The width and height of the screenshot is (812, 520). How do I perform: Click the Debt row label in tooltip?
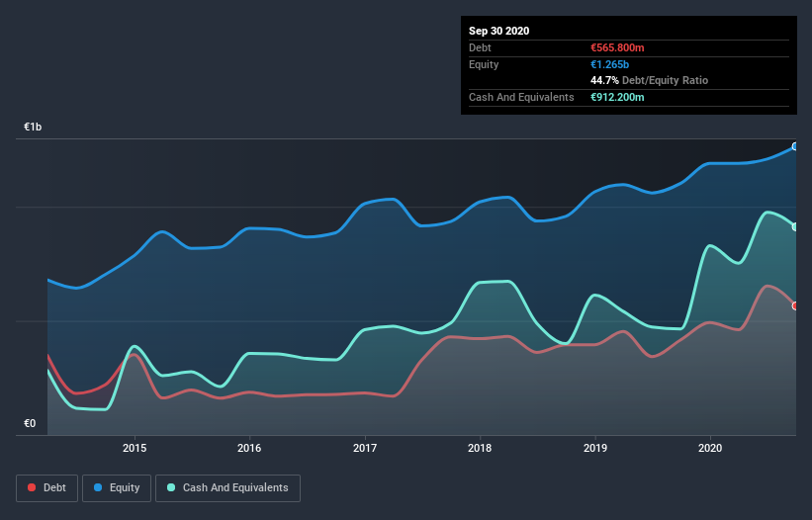480,47
